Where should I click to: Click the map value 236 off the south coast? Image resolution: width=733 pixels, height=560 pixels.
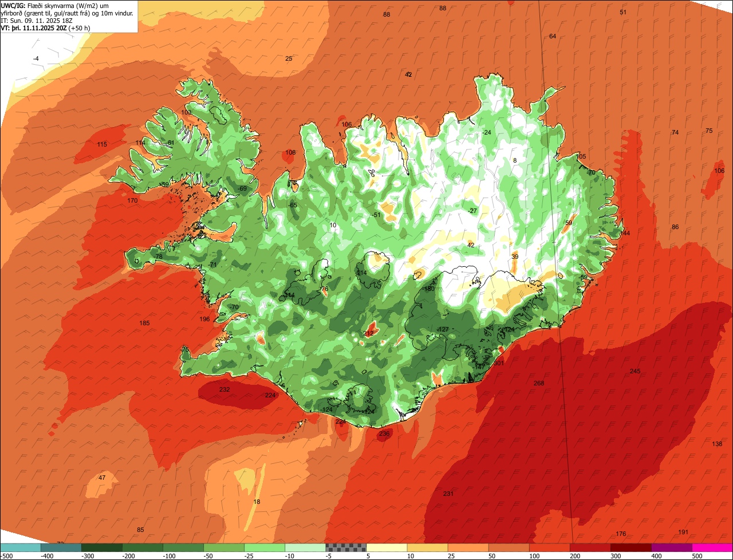(x=384, y=433)
